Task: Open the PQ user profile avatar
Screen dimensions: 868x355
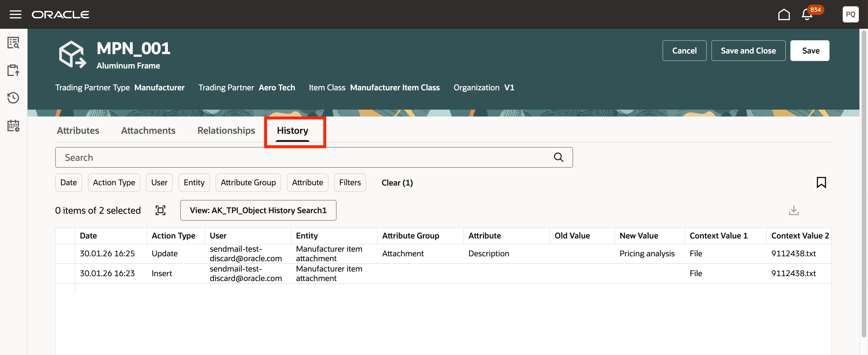Action: pos(850,14)
